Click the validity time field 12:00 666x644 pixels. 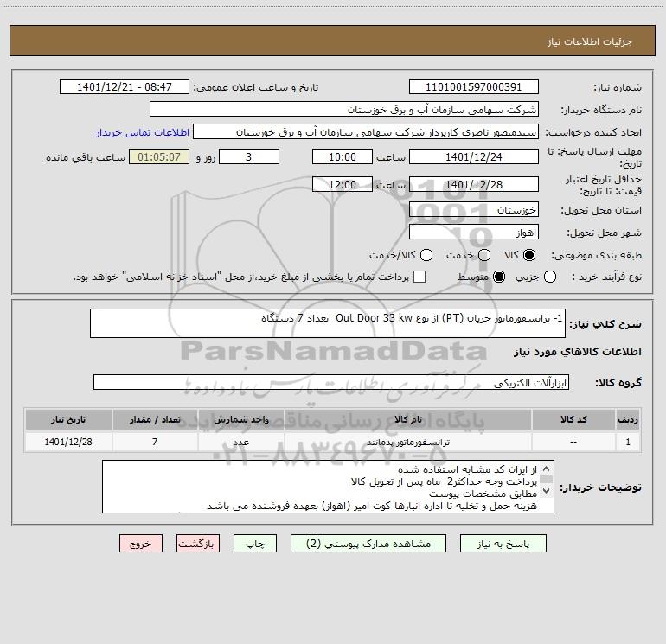click(x=343, y=185)
